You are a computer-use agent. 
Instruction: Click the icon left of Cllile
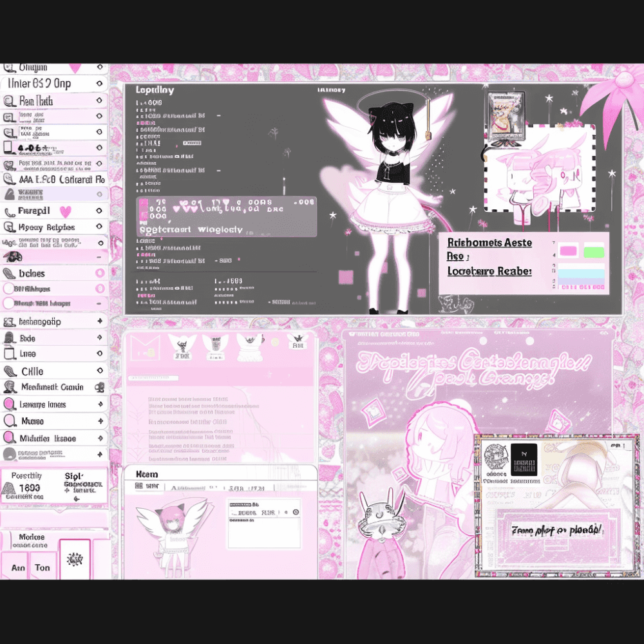(x=10, y=372)
